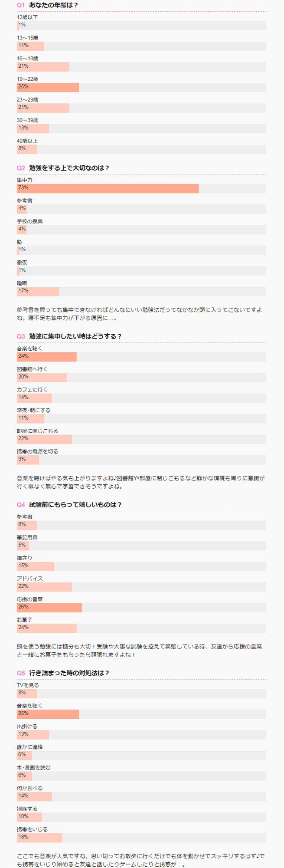This screenshot has height=868, width=284.
Task: Click the Q5 heading 行き詰まった時の対処法は？
Action: click(69, 673)
